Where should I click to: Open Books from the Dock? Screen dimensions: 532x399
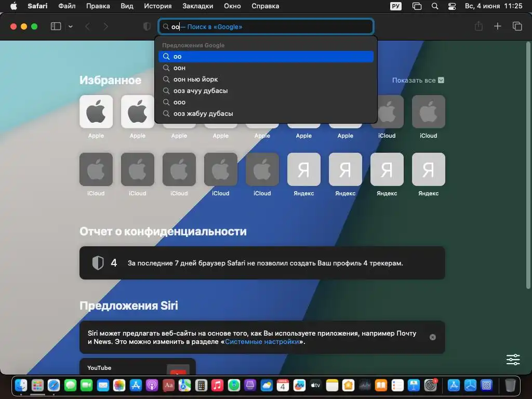point(381,385)
